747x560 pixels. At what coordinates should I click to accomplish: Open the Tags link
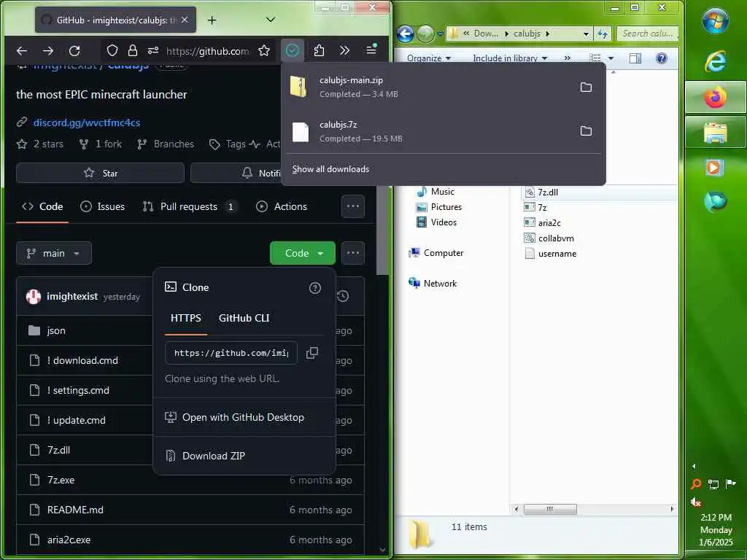pyautogui.click(x=228, y=144)
